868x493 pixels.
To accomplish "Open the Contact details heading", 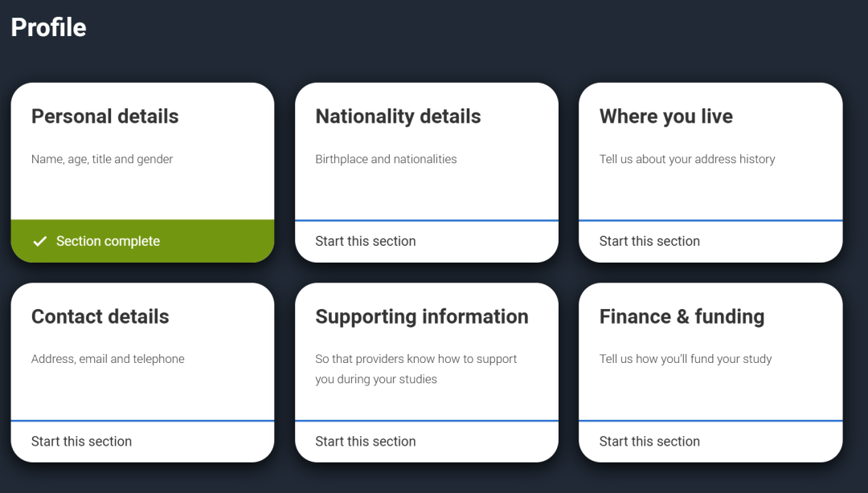I will [100, 316].
